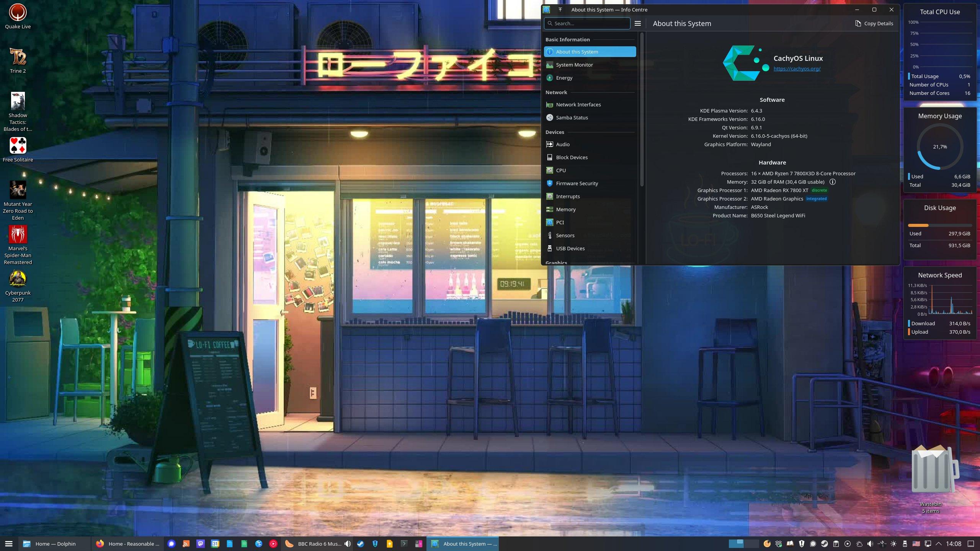Select the Energy page in the sidebar
Image resolution: width=980 pixels, height=551 pixels.
590,78
